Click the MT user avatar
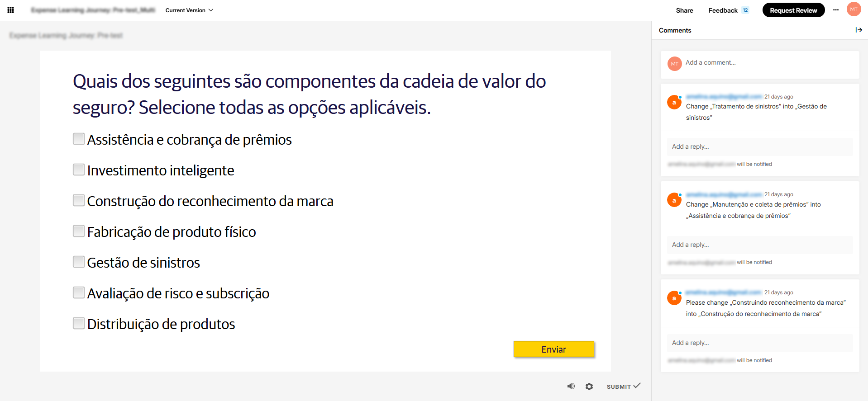 pos(854,9)
